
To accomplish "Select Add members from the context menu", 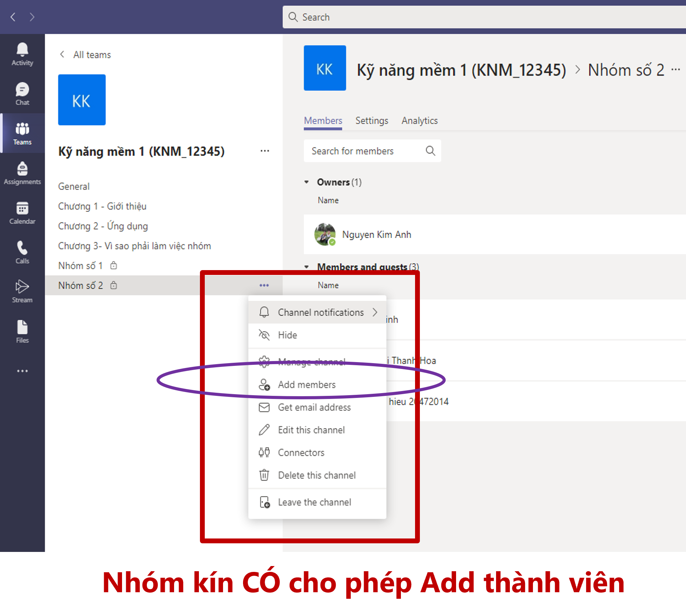I will click(x=306, y=384).
